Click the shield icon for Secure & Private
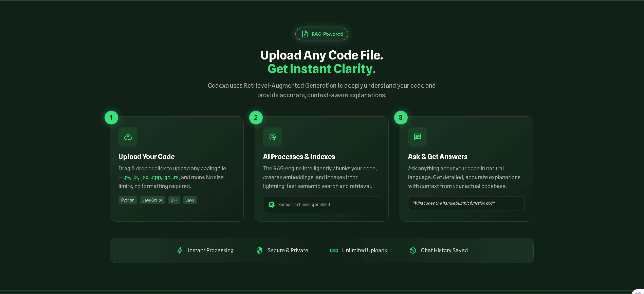 click(259, 250)
